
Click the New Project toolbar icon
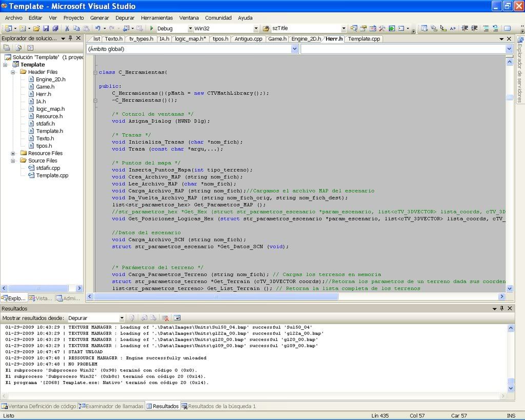pos(8,29)
